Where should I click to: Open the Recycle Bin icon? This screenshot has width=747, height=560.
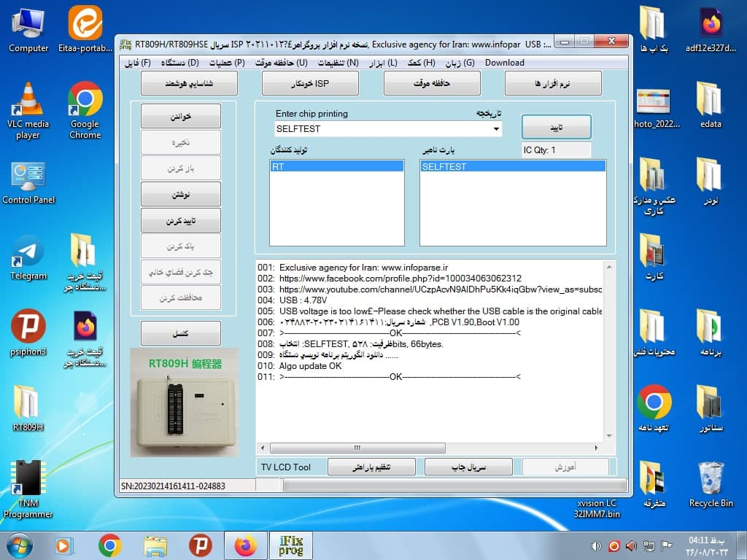pos(711,485)
